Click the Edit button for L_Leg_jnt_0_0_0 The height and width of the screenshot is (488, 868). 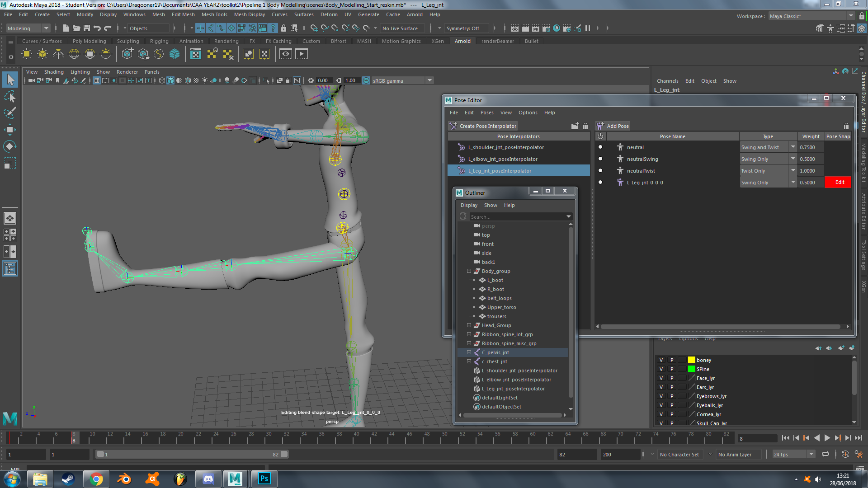[838, 182]
